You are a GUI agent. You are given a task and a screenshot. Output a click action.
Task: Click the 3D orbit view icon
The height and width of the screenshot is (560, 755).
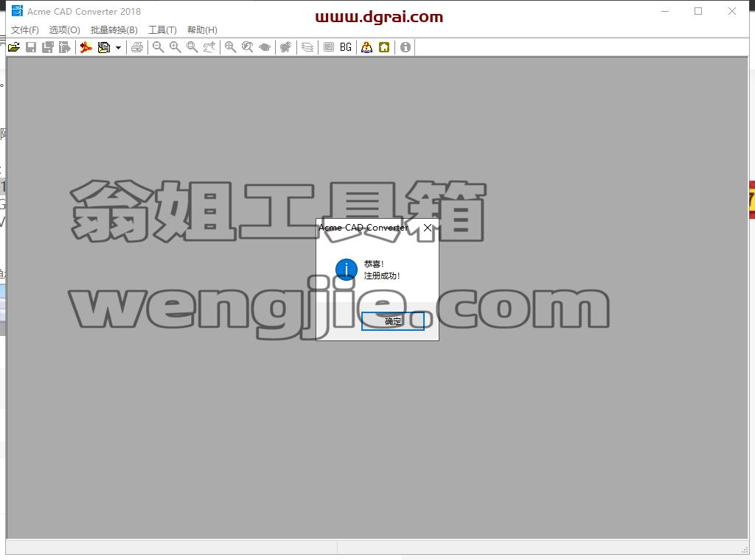click(265, 47)
